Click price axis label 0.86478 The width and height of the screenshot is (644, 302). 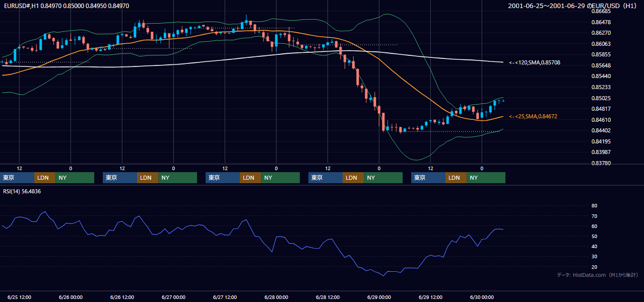pyautogui.click(x=601, y=22)
